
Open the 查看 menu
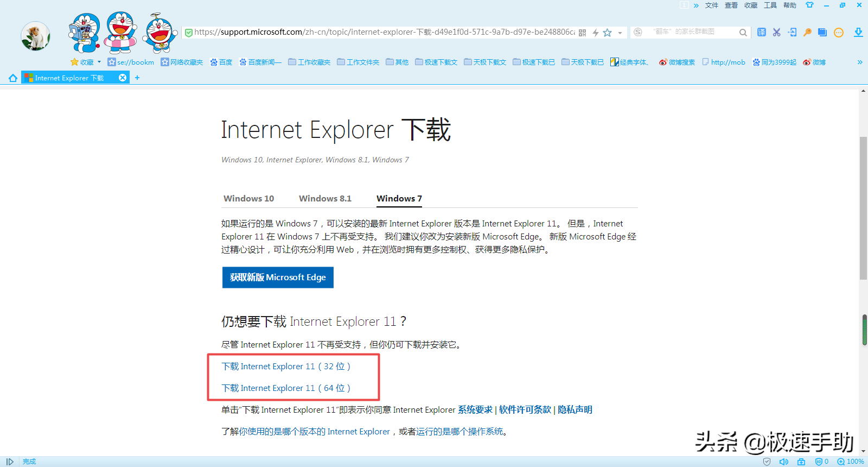tap(731, 5)
